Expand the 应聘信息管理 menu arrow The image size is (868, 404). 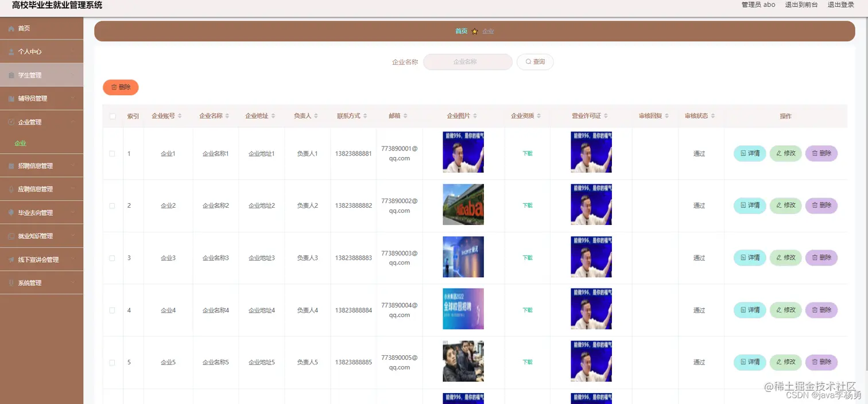coord(72,189)
